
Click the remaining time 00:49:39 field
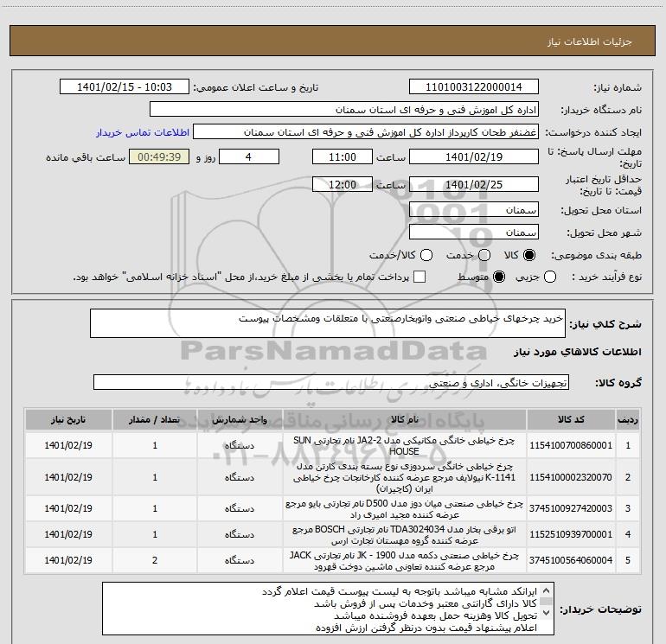point(159,156)
